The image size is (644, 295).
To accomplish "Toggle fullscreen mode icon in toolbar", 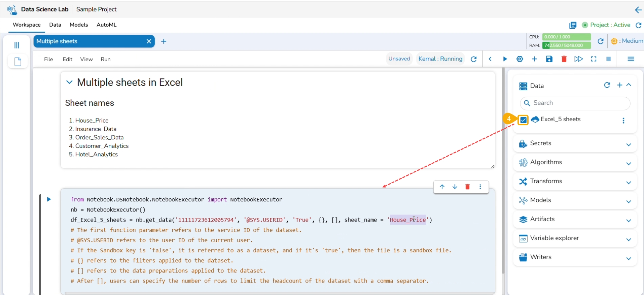I will pos(594,59).
